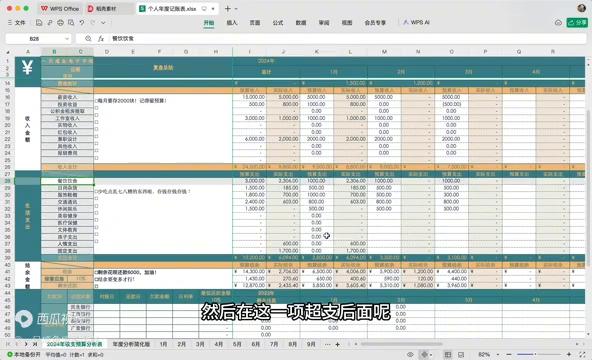Viewport: 592px width, 360px height.
Task: Switch to normal grid view icon
Action: click(x=448, y=355)
